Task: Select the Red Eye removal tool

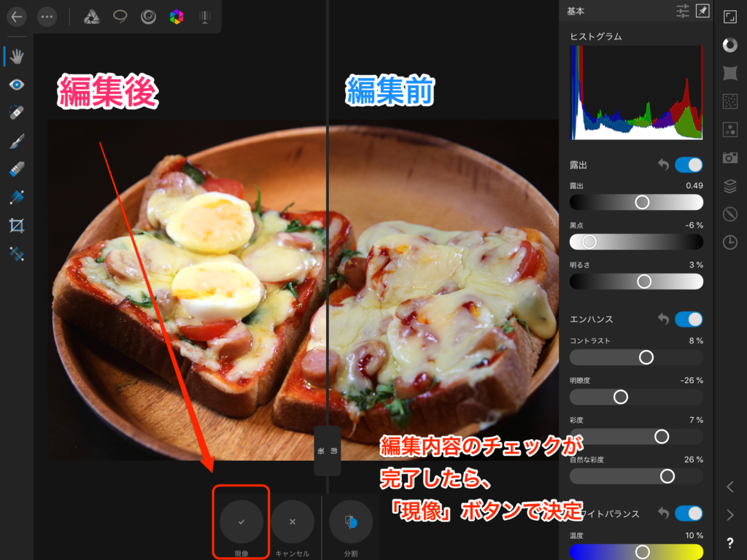Action: point(18,85)
